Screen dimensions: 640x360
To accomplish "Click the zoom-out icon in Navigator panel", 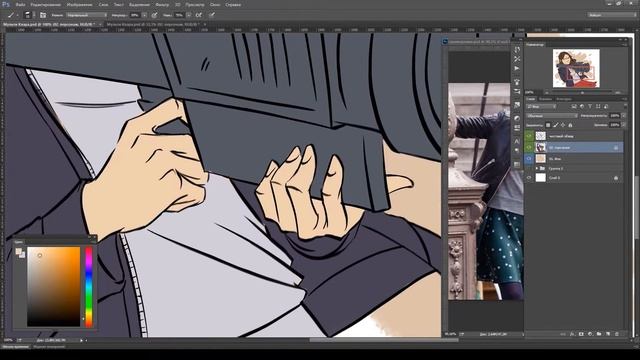I will [547, 93].
